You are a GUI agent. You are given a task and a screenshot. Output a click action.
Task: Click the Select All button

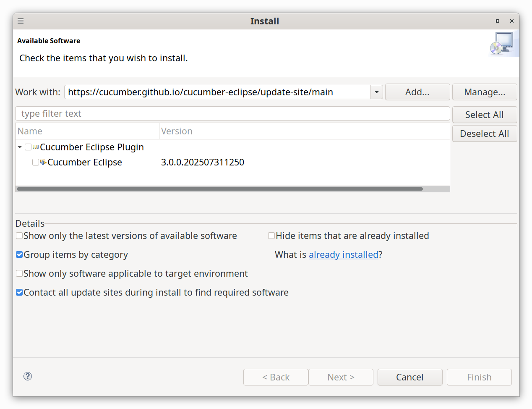click(x=485, y=115)
